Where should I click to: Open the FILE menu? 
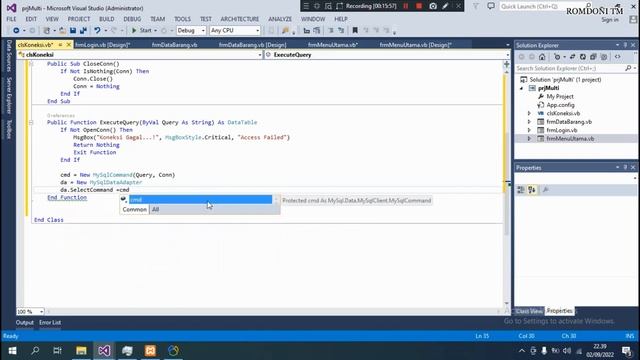(x=11, y=19)
